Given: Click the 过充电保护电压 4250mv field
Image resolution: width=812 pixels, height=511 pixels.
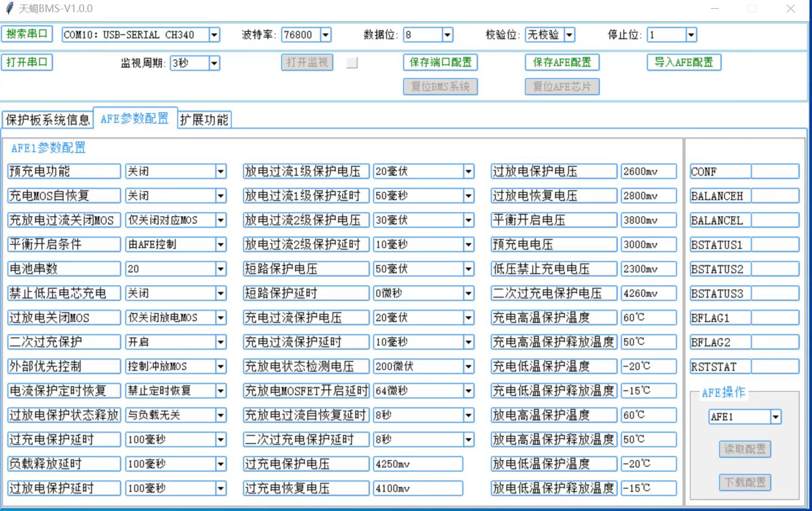Looking at the screenshot, I should (x=417, y=464).
